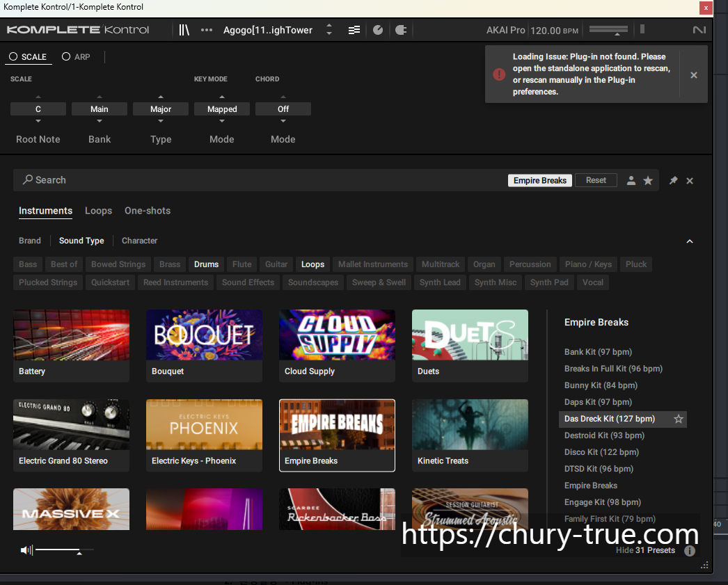The width and height of the screenshot is (728, 585).
Task: Select the Kinetic Treats product thumbnail
Action: [x=470, y=435]
